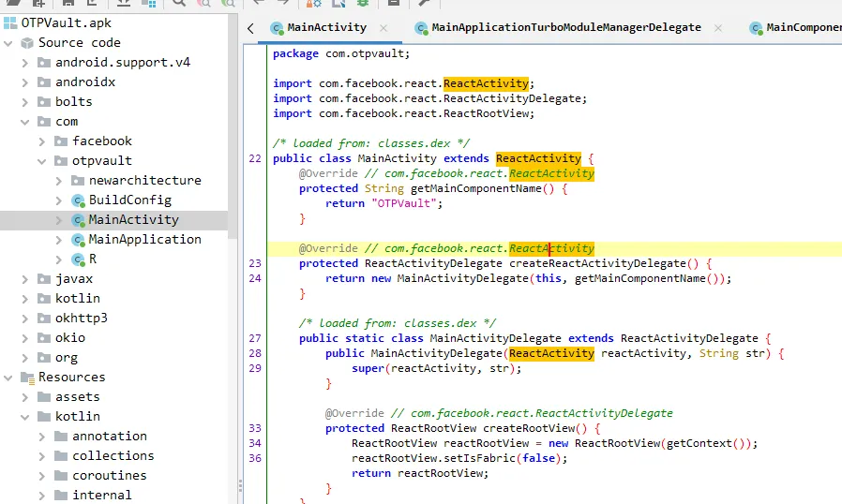Click the Source code package icon
The width and height of the screenshot is (842, 504).
click(27, 43)
